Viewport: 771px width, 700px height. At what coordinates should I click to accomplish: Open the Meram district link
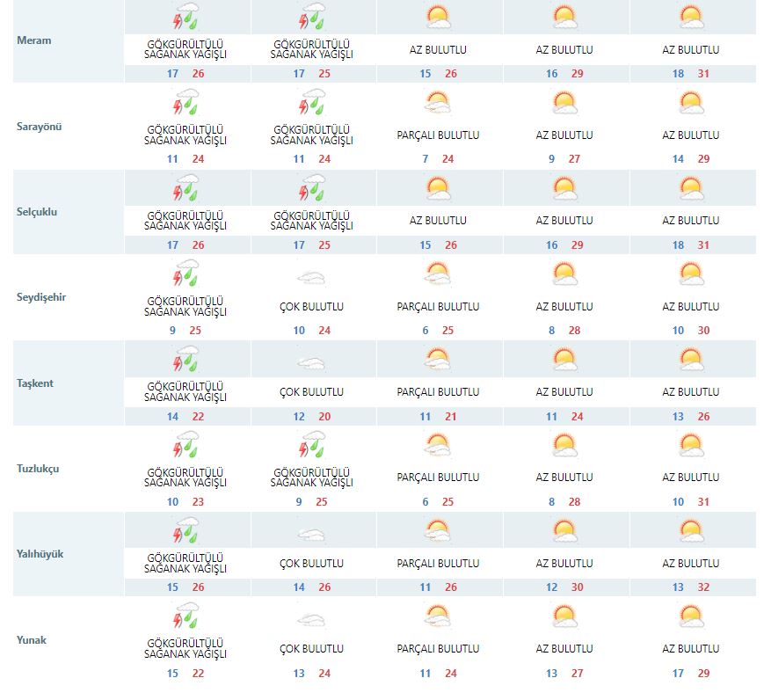tap(34, 40)
